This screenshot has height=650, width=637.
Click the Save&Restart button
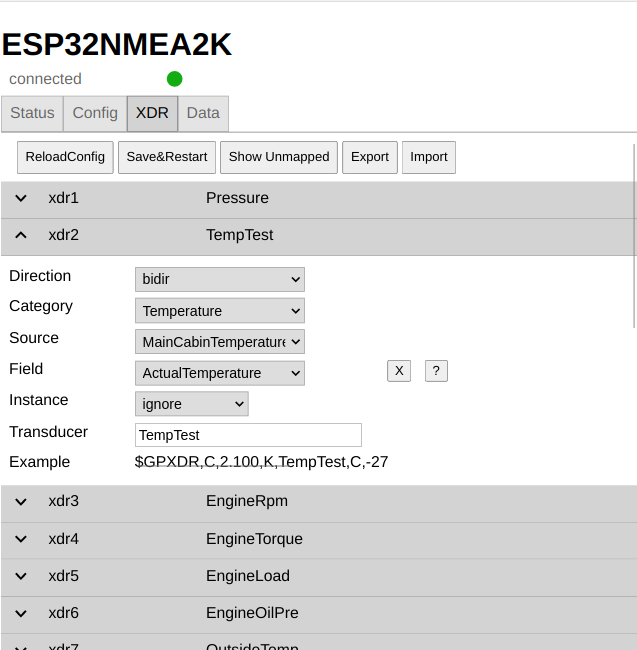(x=166, y=157)
